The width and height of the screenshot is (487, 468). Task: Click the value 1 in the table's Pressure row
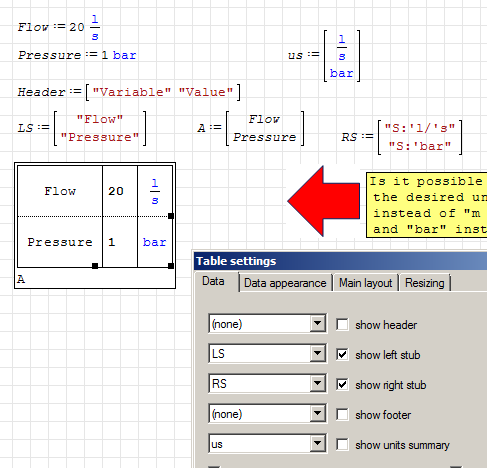tap(112, 242)
